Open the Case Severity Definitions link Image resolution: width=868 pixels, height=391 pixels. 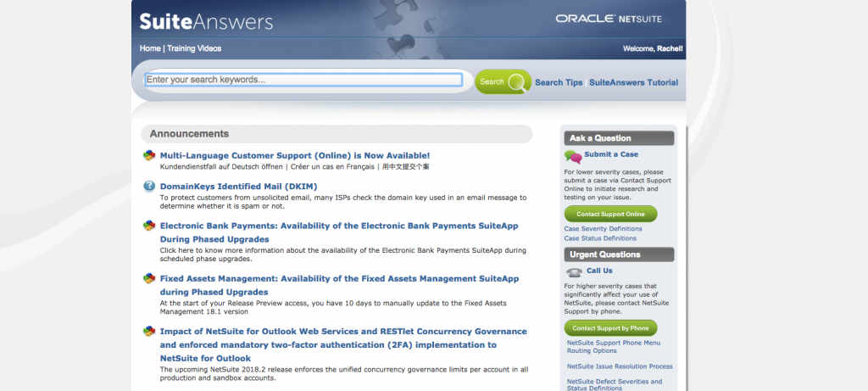[603, 229]
